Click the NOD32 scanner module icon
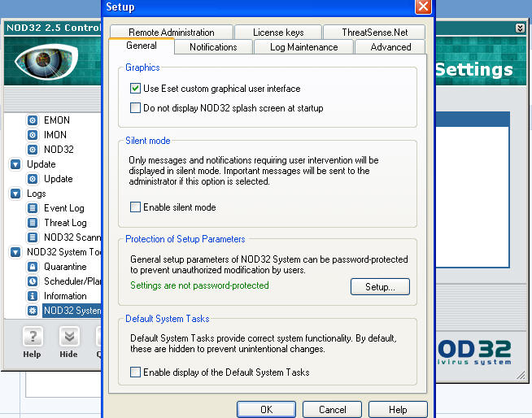This screenshot has height=418, width=532. point(33,150)
